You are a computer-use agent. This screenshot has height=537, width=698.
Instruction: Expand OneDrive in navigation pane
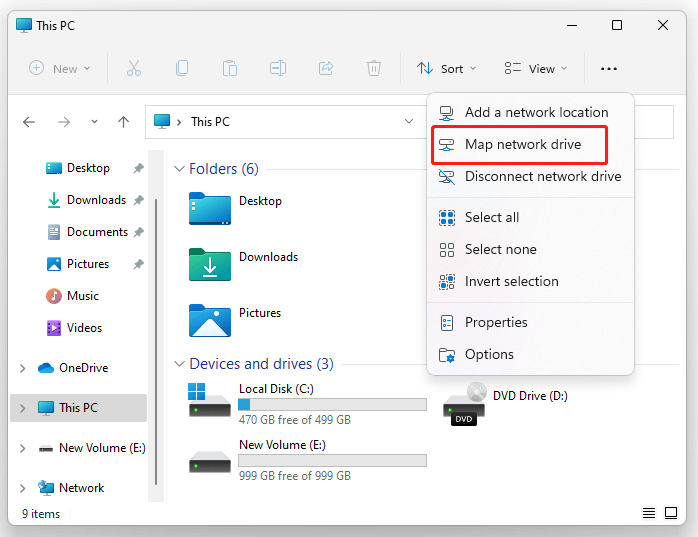point(22,368)
